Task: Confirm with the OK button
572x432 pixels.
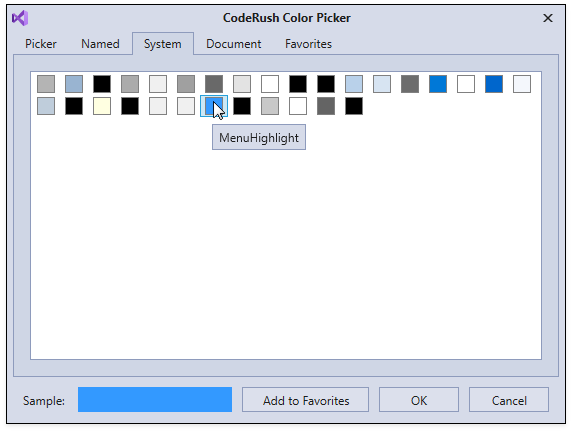Action: click(x=419, y=400)
